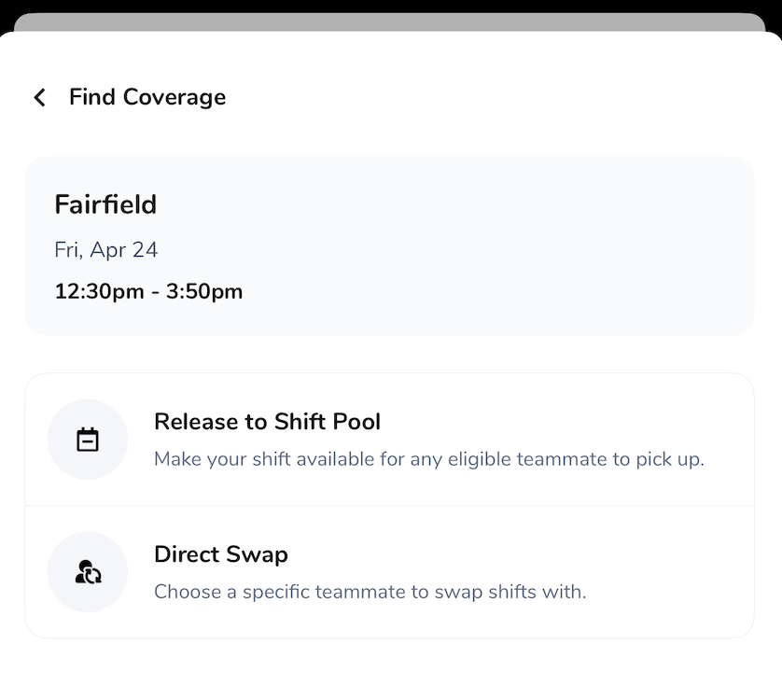Click the Fri, Apr 24 shift date
The height and width of the screenshot is (700, 782).
tap(106, 250)
